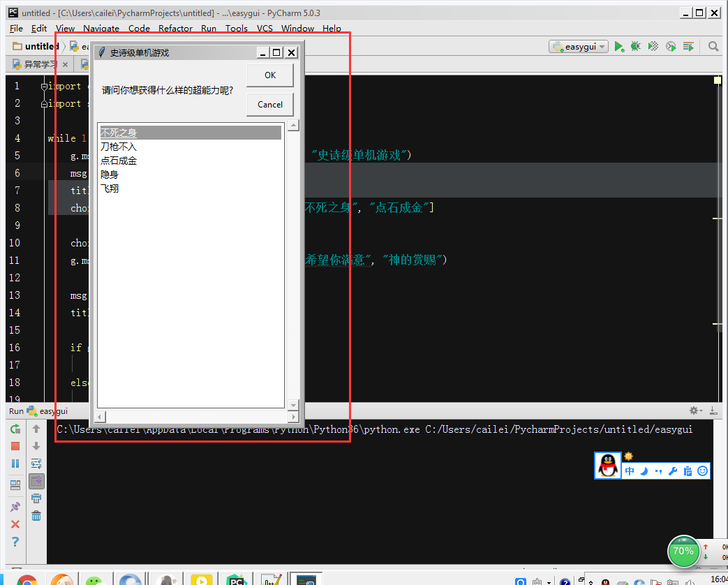728x585 pixels.
Task: Toggle soft-wrap in Run console
Action: [x=36, y=464]
